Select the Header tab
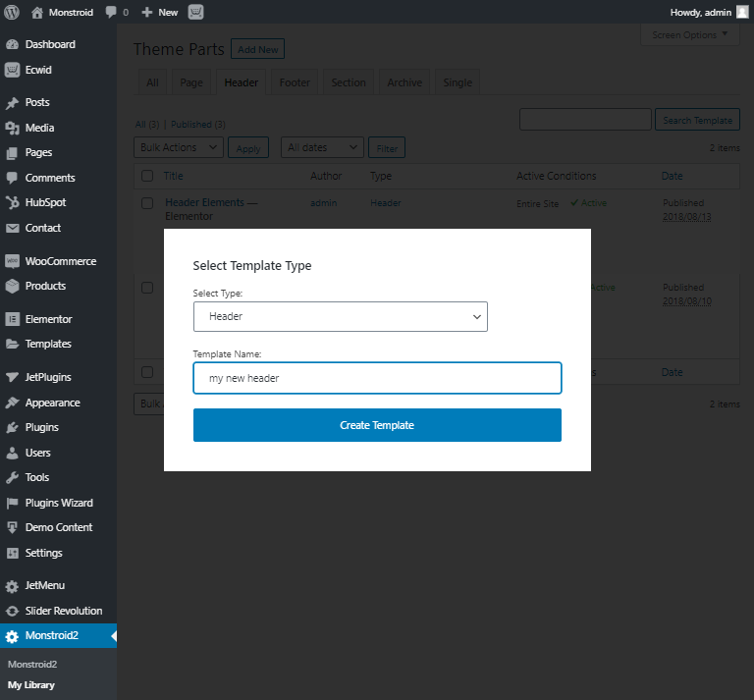This screenshot has width=754, height=700. click(242, 82)
